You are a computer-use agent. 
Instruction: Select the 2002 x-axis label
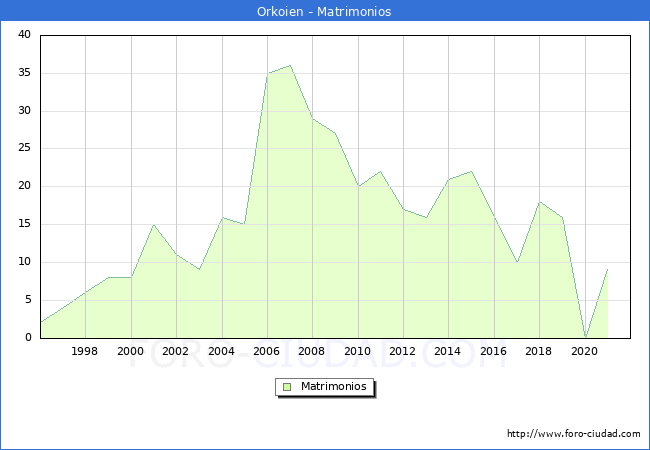176,351
